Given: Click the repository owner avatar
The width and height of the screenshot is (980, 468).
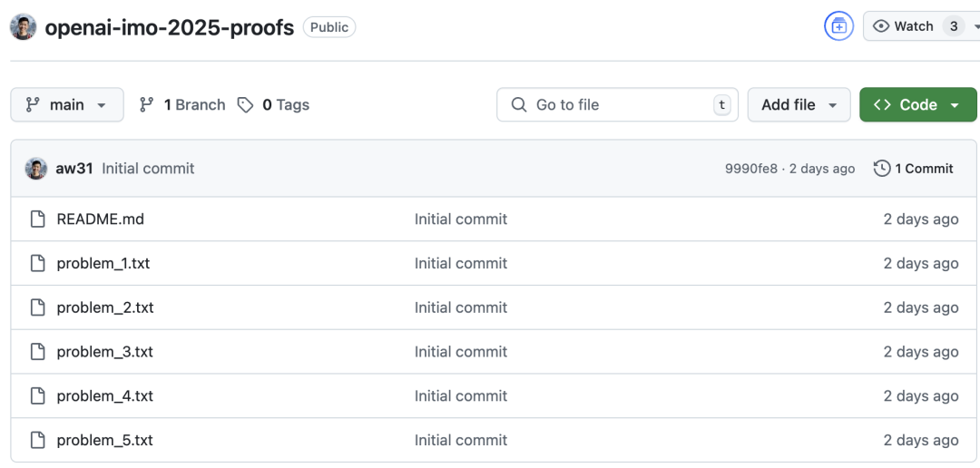Looking at the screenshot, I should (24, 27).
